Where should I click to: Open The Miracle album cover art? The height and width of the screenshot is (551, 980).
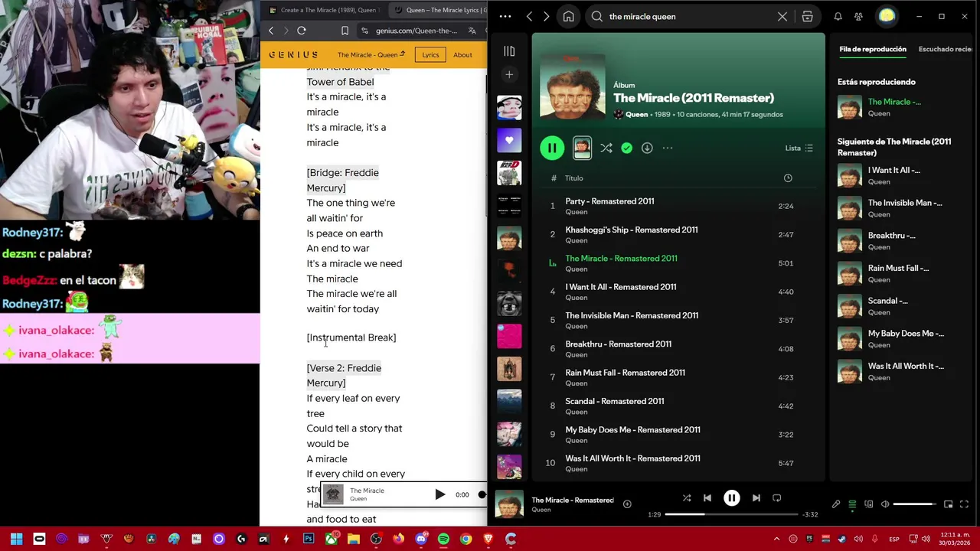tap(572, 86)
